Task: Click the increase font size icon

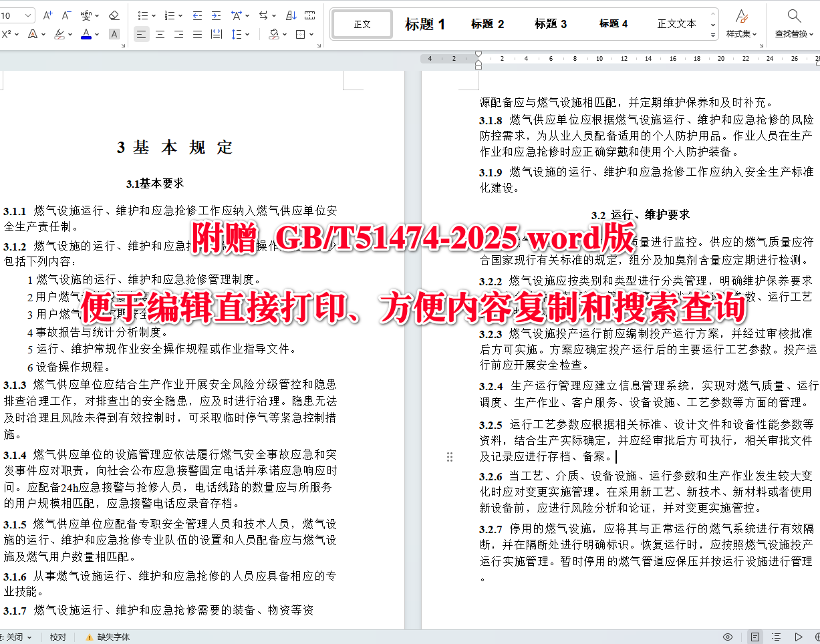Action: [x=48, y=15]
